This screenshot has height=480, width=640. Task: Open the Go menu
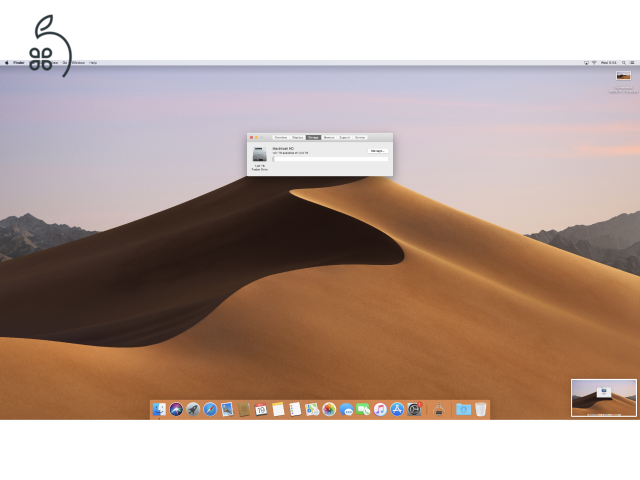pyautogui.click(x=65, y=62)
